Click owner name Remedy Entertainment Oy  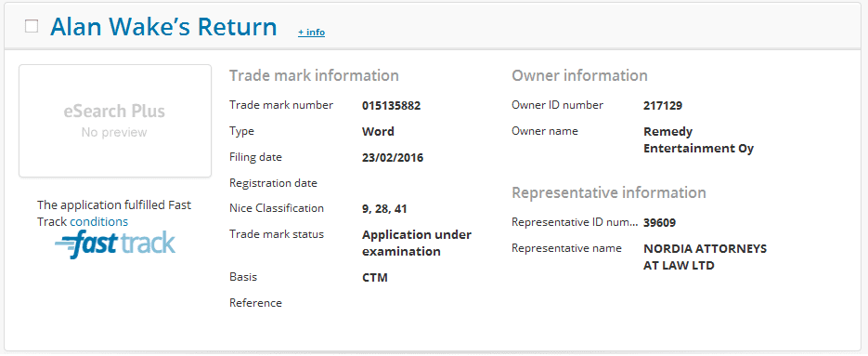click(699, 140)
